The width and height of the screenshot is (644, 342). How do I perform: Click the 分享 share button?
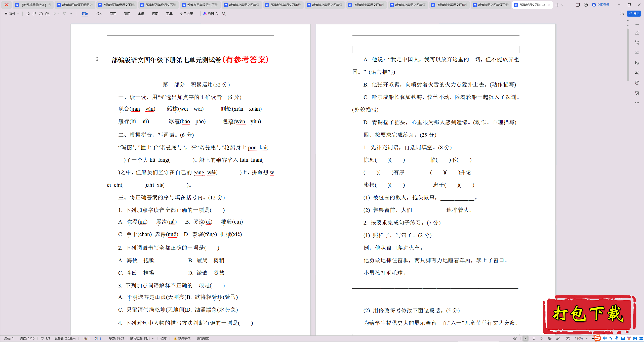coord(634,14)
